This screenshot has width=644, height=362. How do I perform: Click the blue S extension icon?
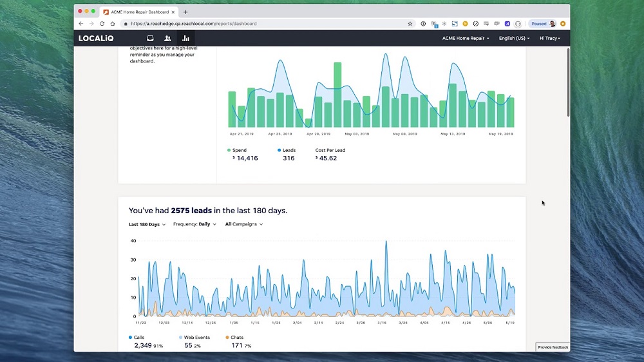coord(455,24)
